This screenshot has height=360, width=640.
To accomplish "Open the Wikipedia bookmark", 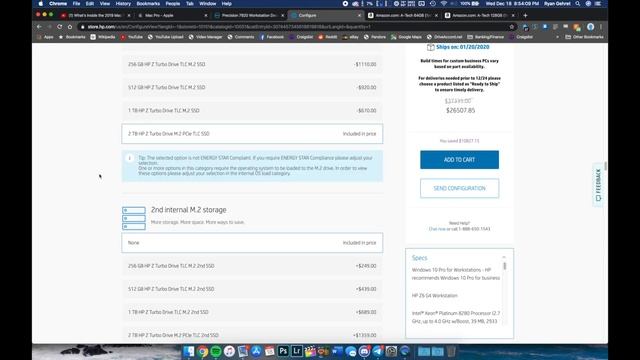I will point(103,37).
